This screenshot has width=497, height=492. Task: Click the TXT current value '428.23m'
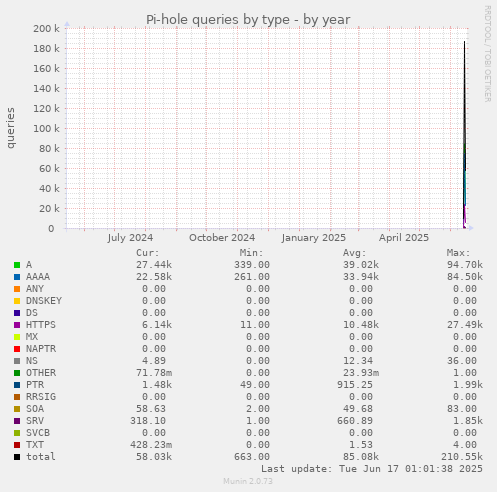coord(151,445)
